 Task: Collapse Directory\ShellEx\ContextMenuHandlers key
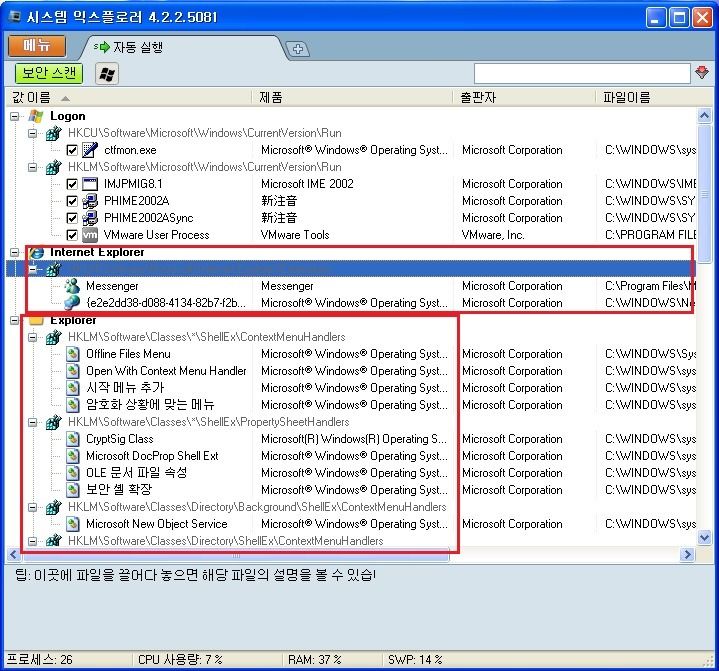33,541
